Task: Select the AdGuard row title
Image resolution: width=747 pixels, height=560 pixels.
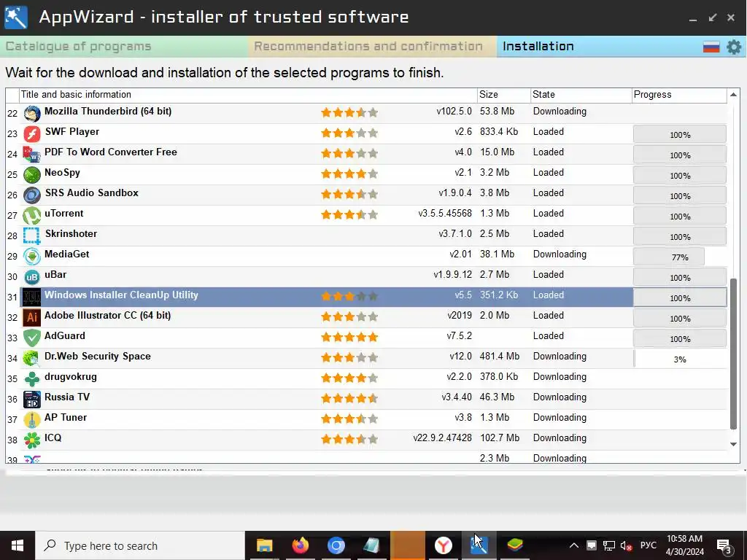Action: pyautogui.click(x=65, y=335)
